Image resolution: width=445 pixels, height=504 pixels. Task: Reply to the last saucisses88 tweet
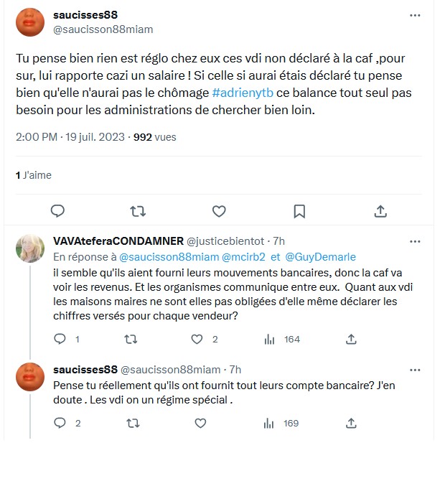tap(61, 423)
